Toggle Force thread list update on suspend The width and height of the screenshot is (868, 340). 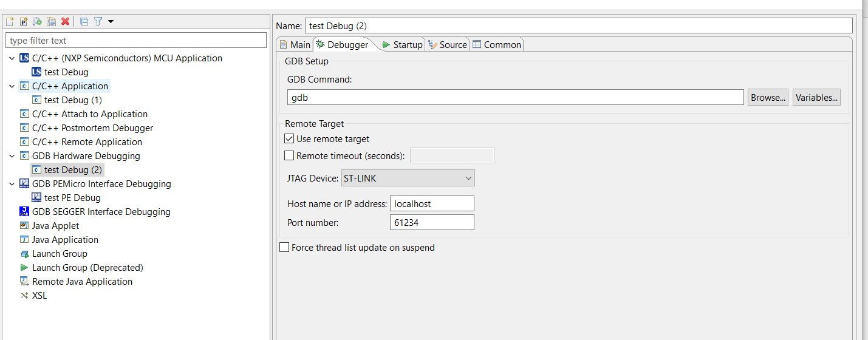point(284,248)
